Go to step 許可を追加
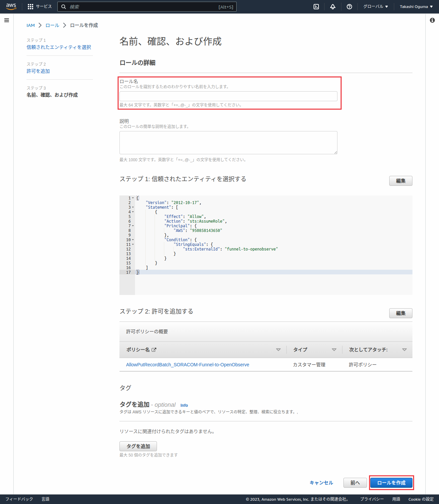 click(x=38, y=71)
